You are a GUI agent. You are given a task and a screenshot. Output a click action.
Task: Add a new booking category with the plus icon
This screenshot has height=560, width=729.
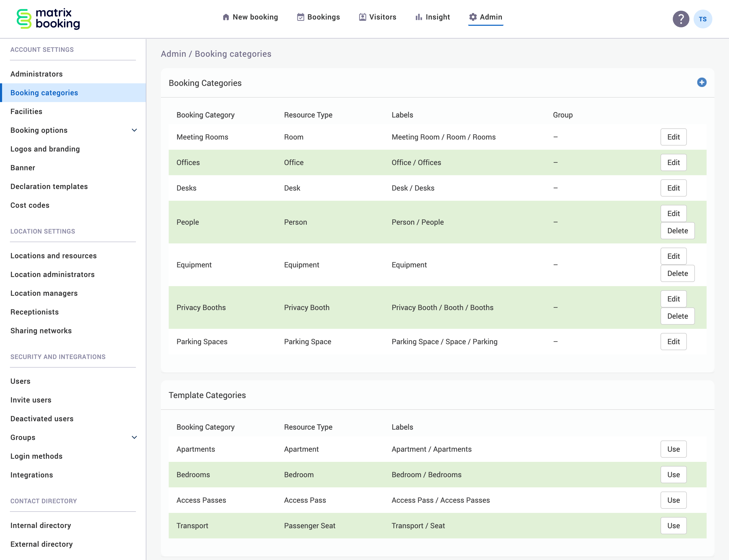point(702,83)
